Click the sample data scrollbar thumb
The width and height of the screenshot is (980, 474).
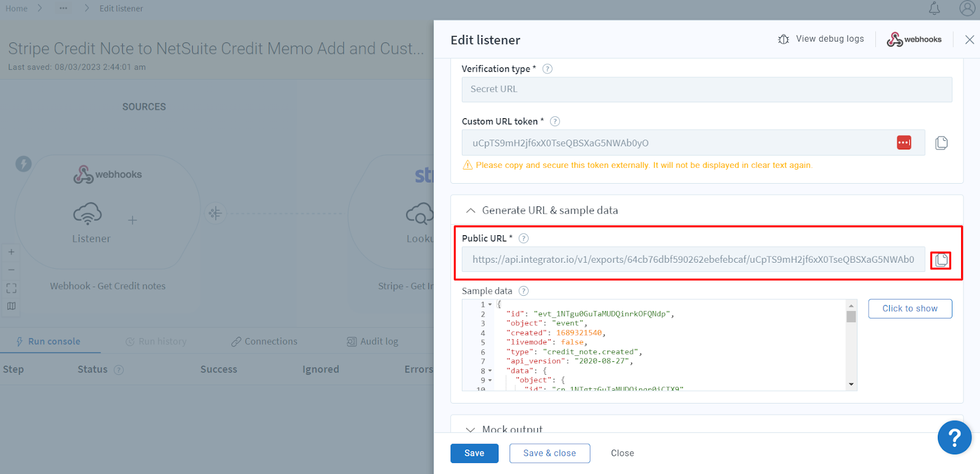[851, 317]
